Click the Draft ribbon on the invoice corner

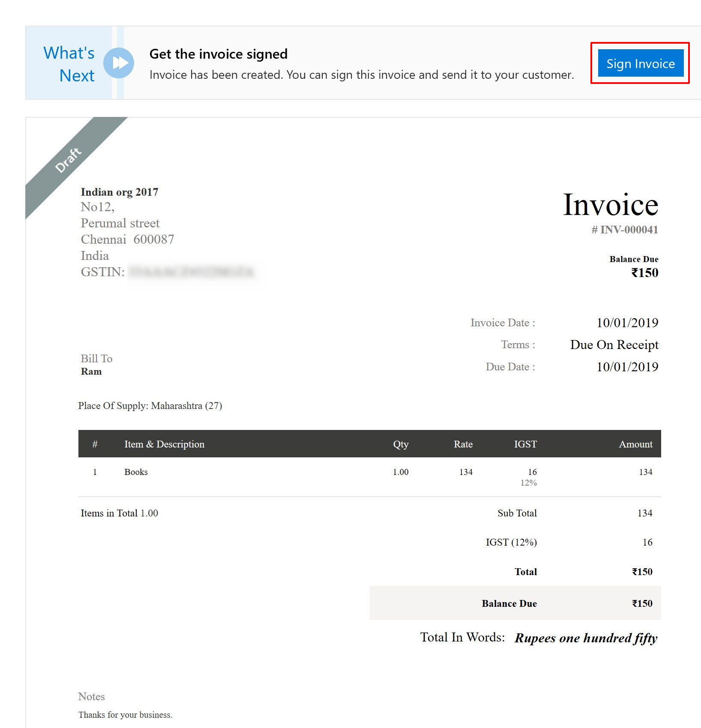point(68,160)
